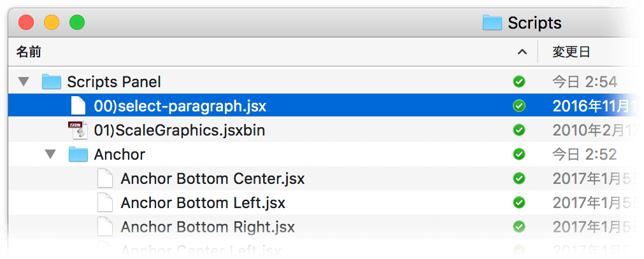
Task: Select 01)ScaleGraphics.jsxbin file name
Action: pyautogui.click(x=180, y=130)
